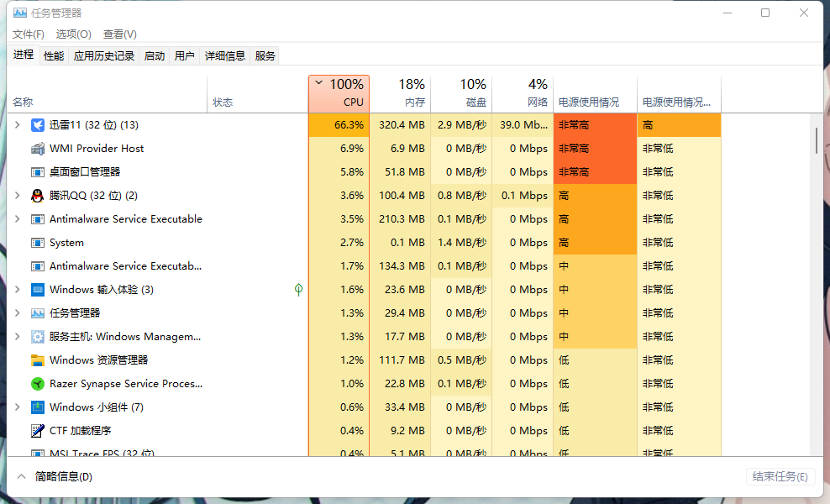Expand the Windows 输入体验 group
The width and height of the screenshot is (830, 504).
pyautogui.click(x=18, y=290)
